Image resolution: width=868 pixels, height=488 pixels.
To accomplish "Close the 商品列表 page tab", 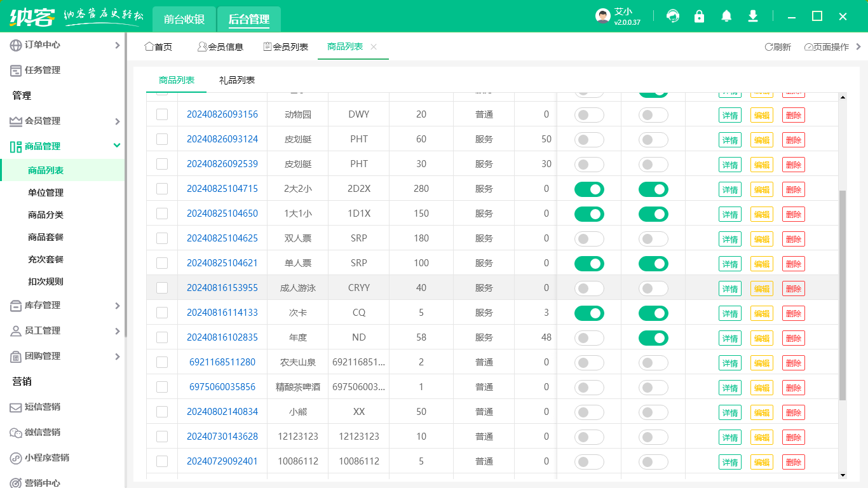I will click(374, 47).
